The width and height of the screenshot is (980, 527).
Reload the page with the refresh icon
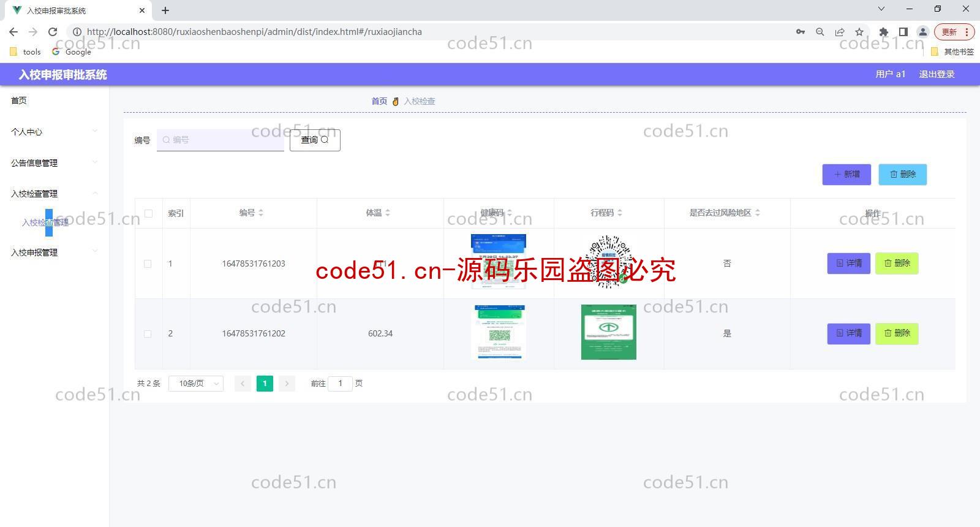(x=53, y=32)
